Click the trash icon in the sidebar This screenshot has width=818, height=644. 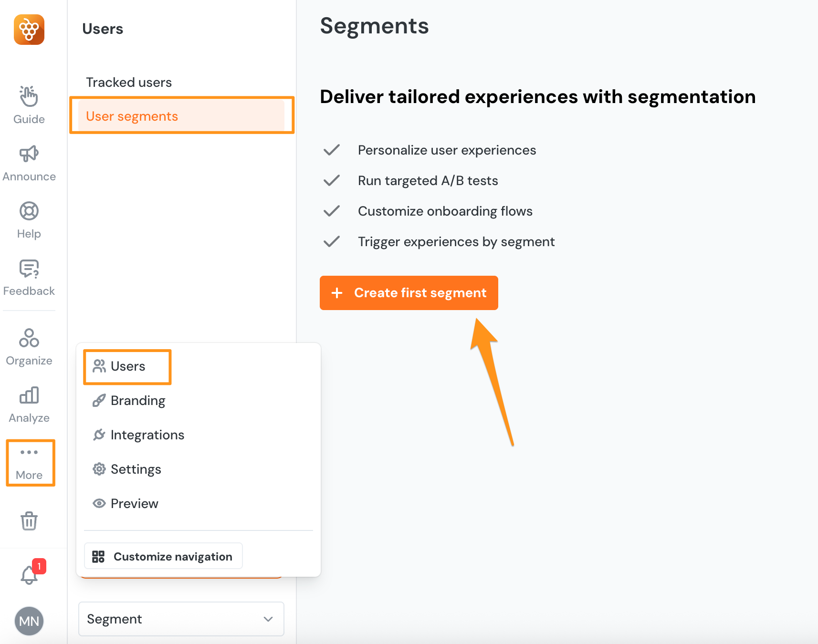tap(29, 521)
